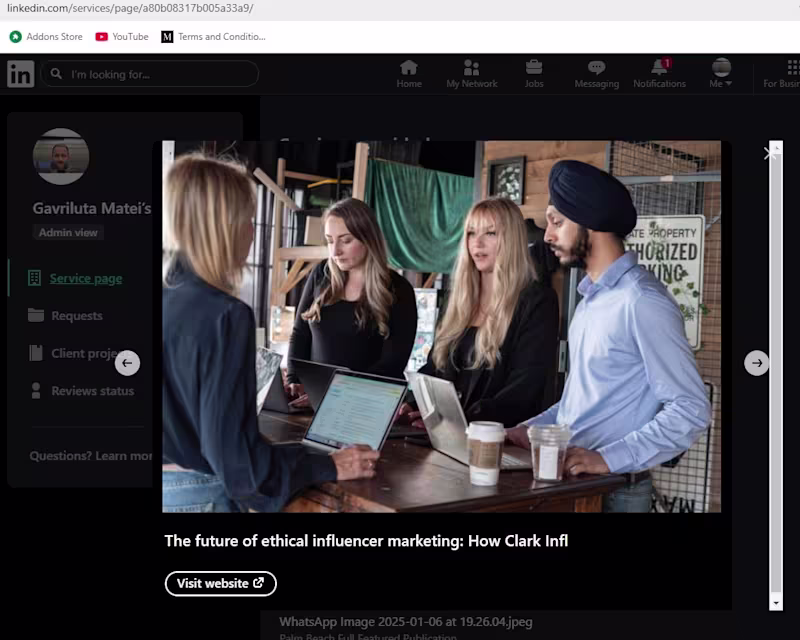Go to next media with right arrow
This screenshot has height=640, width=800.
[x=757, y=363]
